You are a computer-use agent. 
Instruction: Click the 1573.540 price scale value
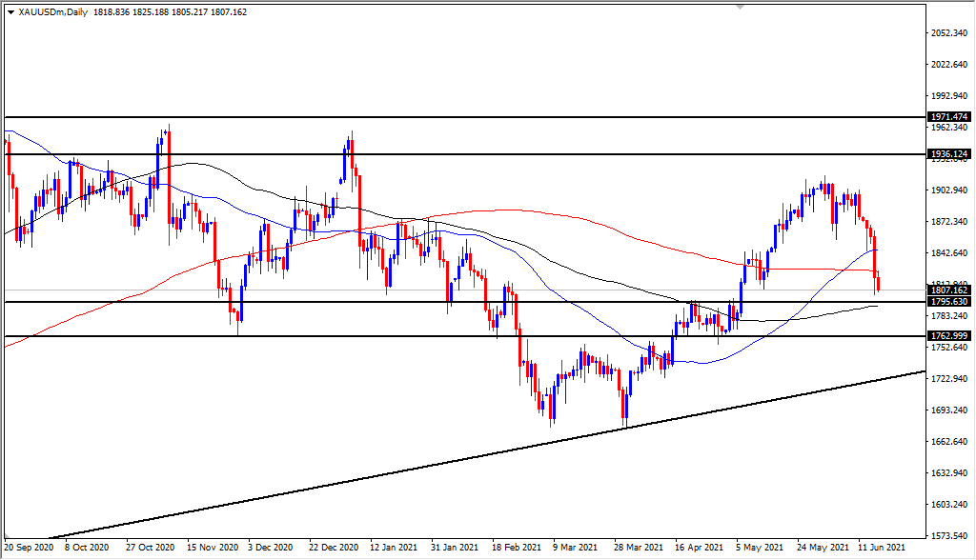[949, 536]
